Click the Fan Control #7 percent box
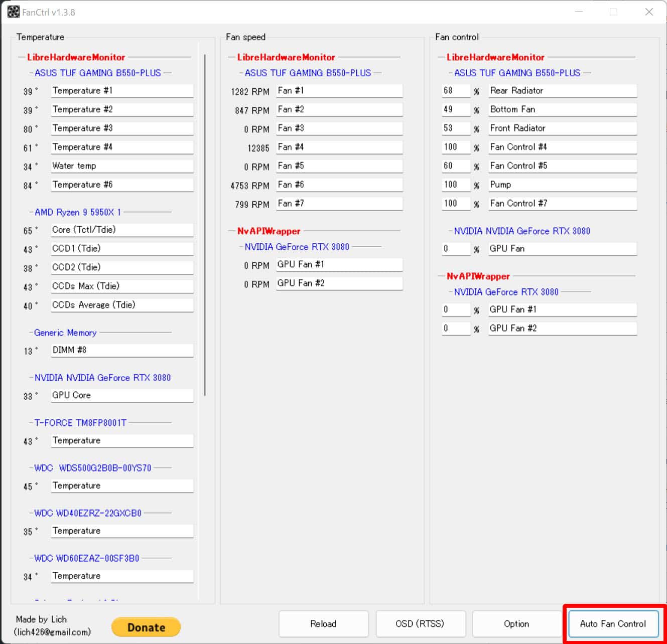The height and width of the screenshot is (644, 667). pyautogui.click(x=456, y=204)
